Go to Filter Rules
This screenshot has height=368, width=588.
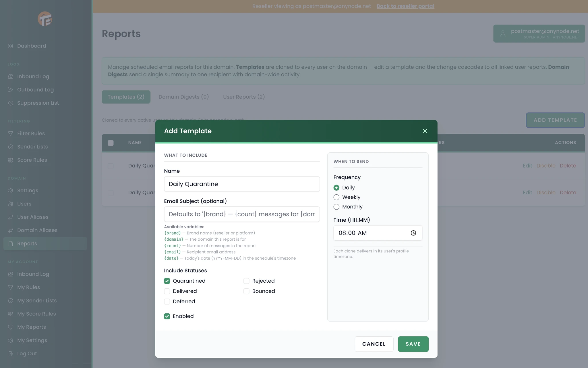click(x=31, y=133)
